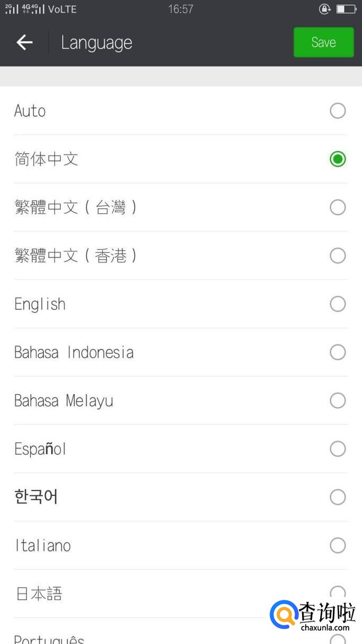
Task: Select the English radio button
Action: pyautogui.click(x=338, y=304)
